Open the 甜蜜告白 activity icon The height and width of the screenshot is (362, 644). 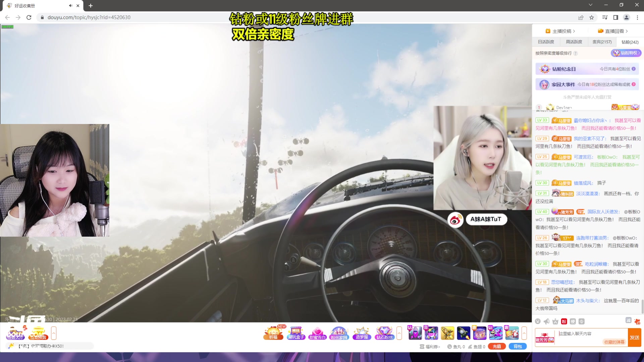click(318, 333)
